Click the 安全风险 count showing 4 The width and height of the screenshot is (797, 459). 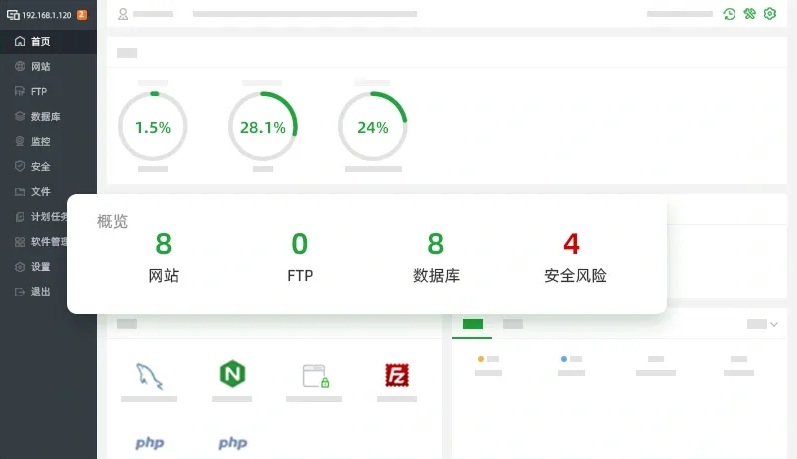pyautogui.click(x=571, y=244)
